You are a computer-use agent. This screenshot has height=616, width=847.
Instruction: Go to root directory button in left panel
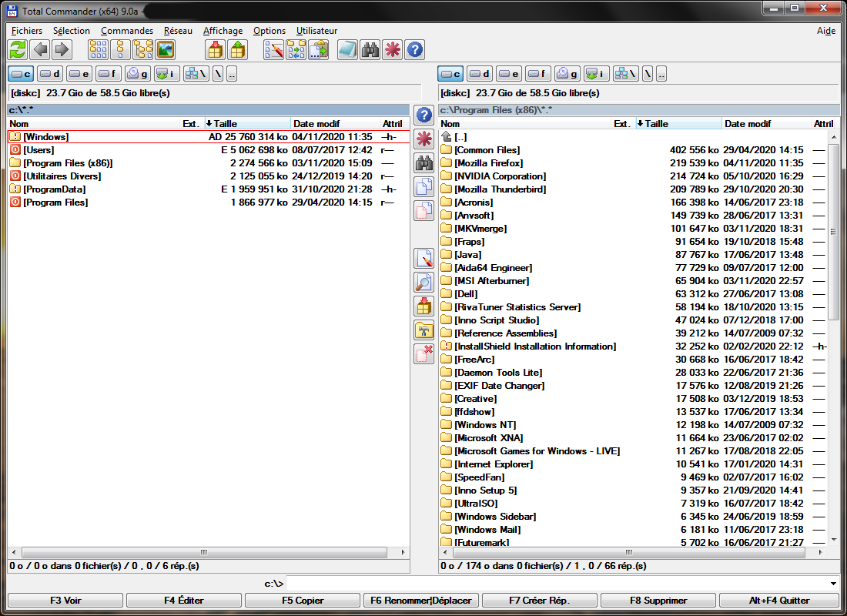218,73
